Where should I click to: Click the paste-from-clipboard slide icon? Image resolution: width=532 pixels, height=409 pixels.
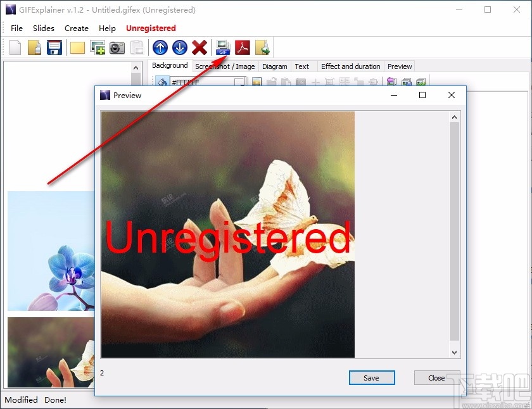(137, 47)
